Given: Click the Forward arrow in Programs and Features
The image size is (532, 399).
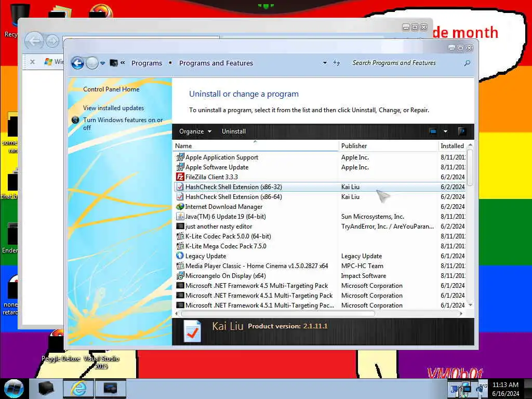Looking at the screenshot, I should pyautogui.click(x=92, y=63).
